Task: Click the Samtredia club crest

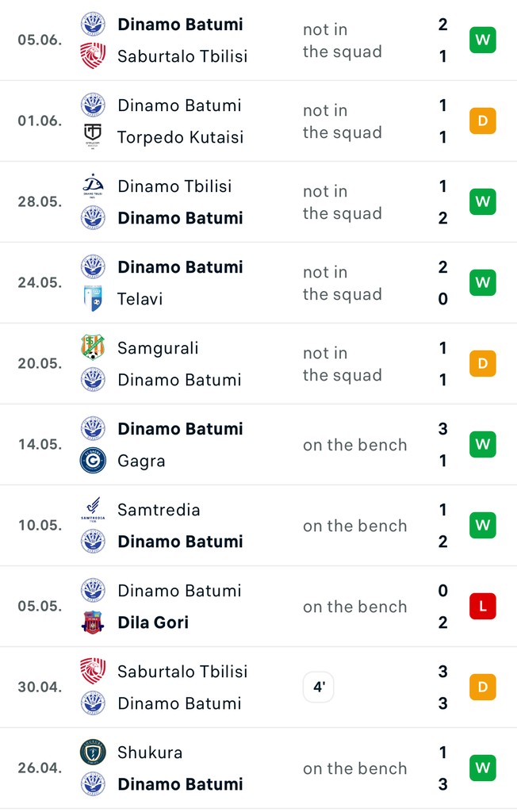Action: 93,510
